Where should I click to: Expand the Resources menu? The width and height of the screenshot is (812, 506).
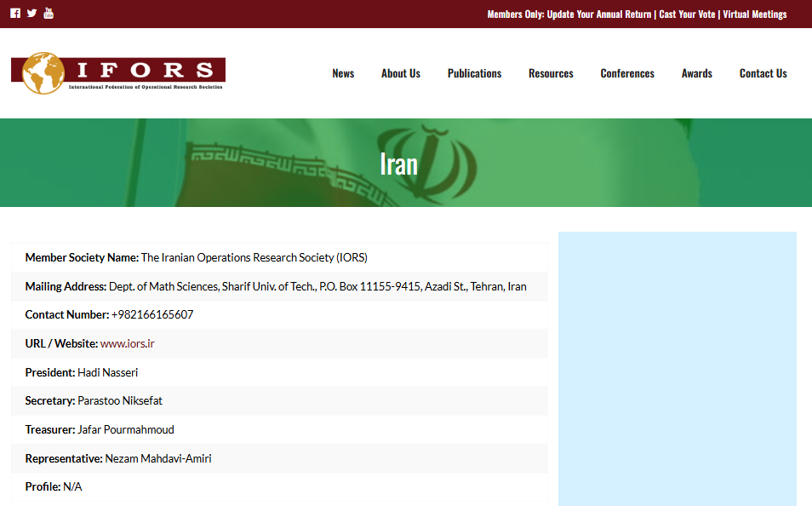551,73
